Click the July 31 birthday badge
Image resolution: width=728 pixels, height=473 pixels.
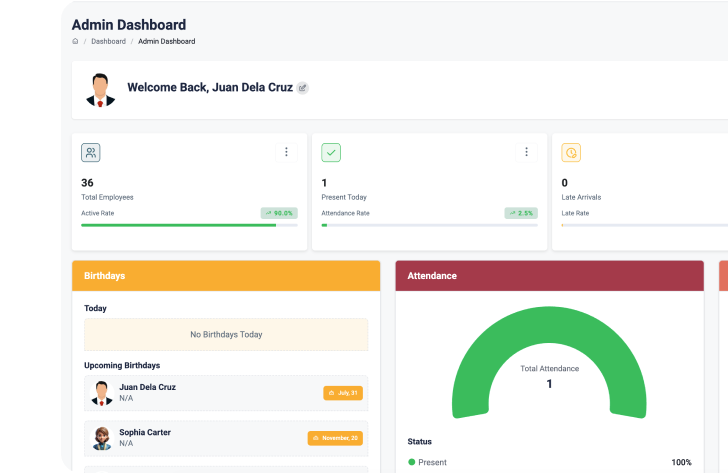pos(343,393)
